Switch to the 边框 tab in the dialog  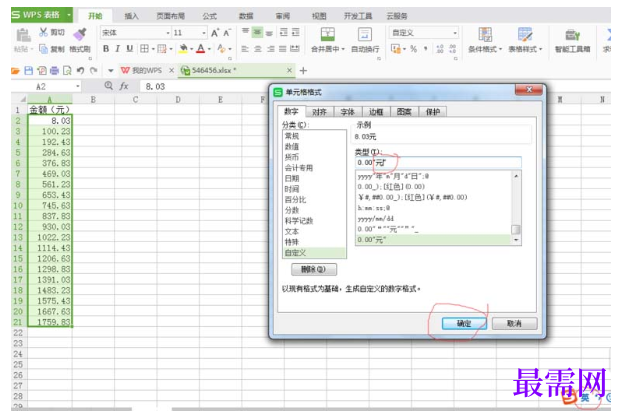(x=376, y=112)
